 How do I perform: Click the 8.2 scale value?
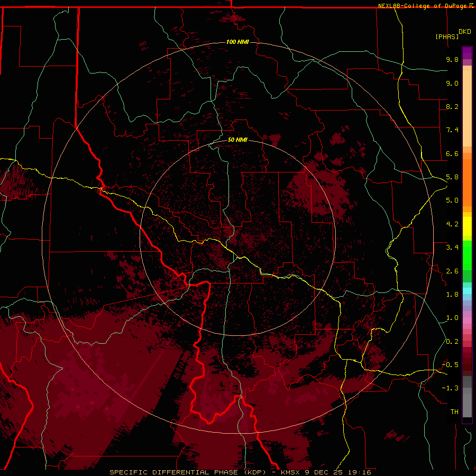click(x=452, y=106)
